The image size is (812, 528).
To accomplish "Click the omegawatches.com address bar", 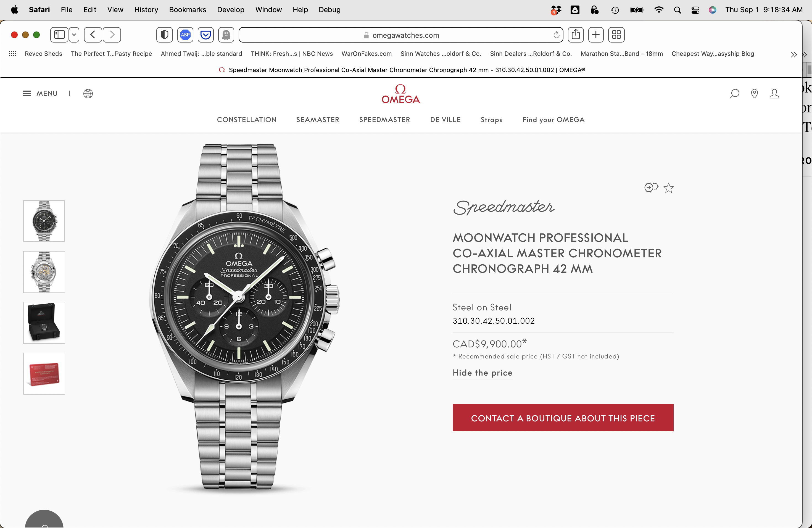I will coord(401,35).
